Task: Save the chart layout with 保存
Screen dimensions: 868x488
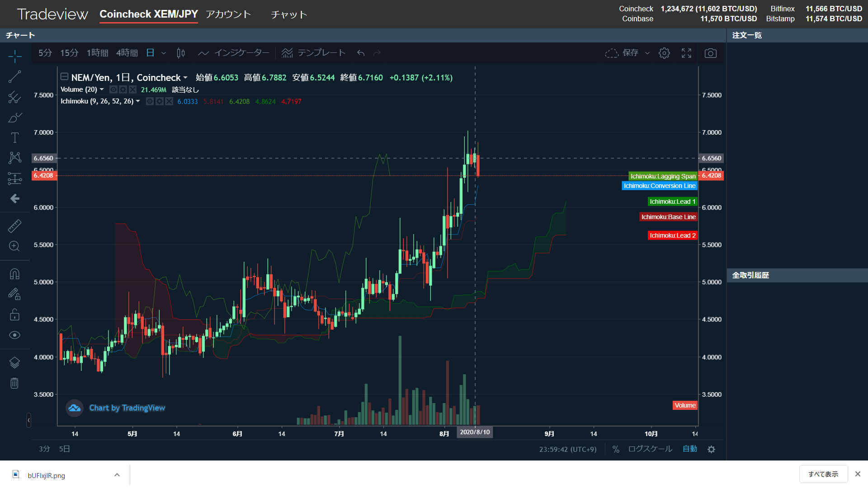Action: coord(622,53)
